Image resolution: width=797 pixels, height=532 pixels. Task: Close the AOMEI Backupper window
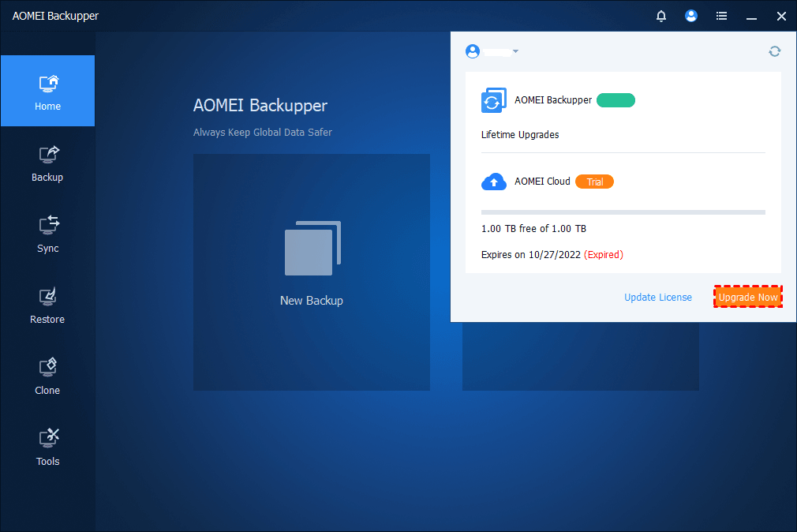coord(781,17)
